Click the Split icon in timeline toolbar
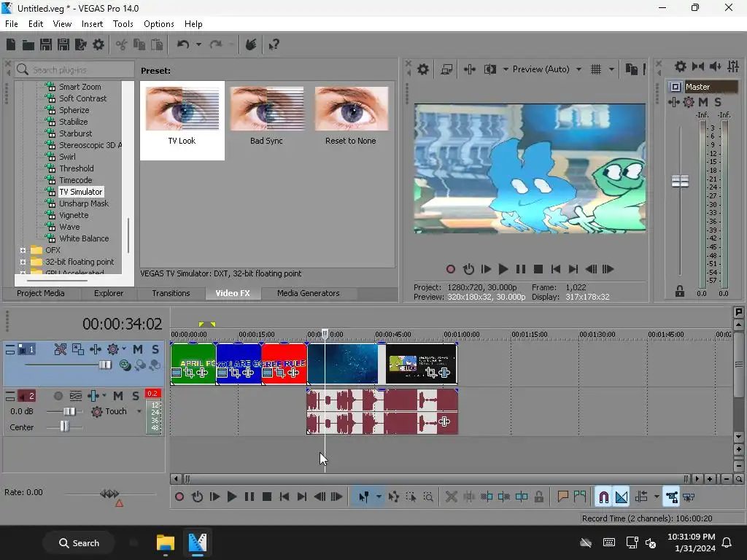This screenshot has width=747, height=560. 522,497
